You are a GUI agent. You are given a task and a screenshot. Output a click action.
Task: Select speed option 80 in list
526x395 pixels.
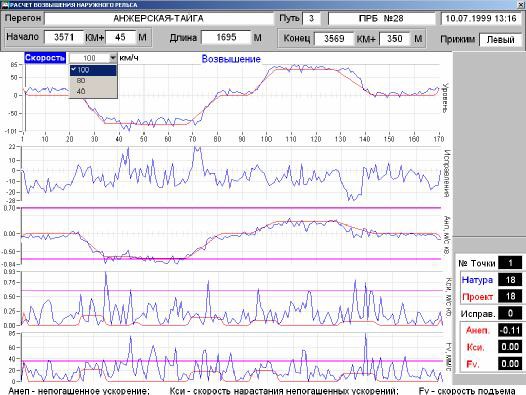tap(93, 81)
